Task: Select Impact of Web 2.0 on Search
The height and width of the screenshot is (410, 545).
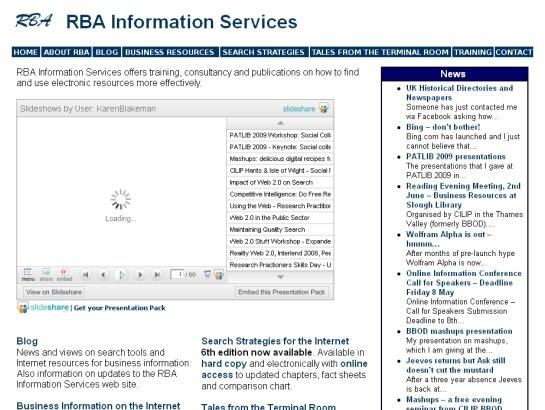Action: [280, 182]
